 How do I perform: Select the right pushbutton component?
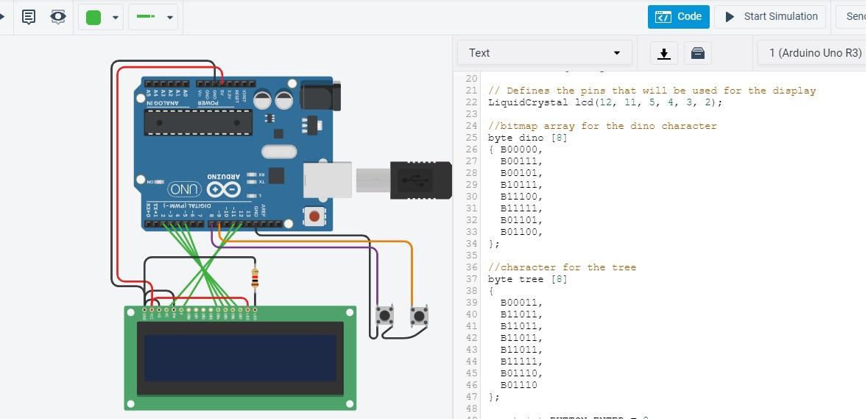click(419, 316)
